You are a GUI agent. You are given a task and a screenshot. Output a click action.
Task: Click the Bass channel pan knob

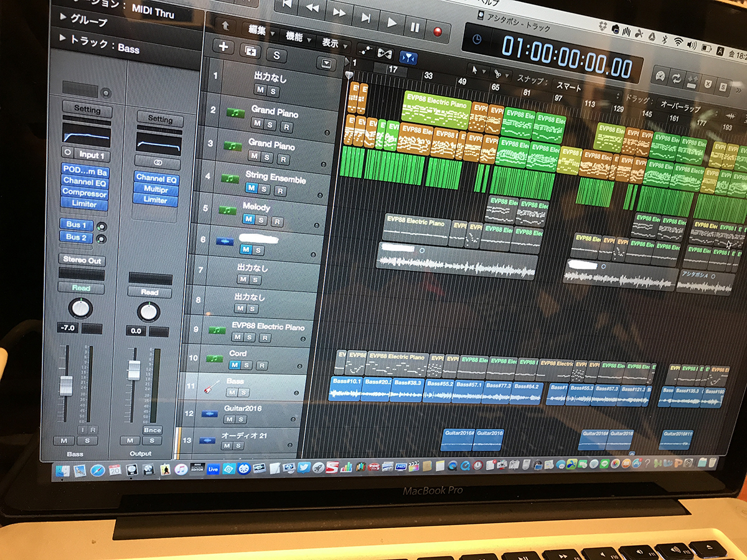tap(80, 307)
